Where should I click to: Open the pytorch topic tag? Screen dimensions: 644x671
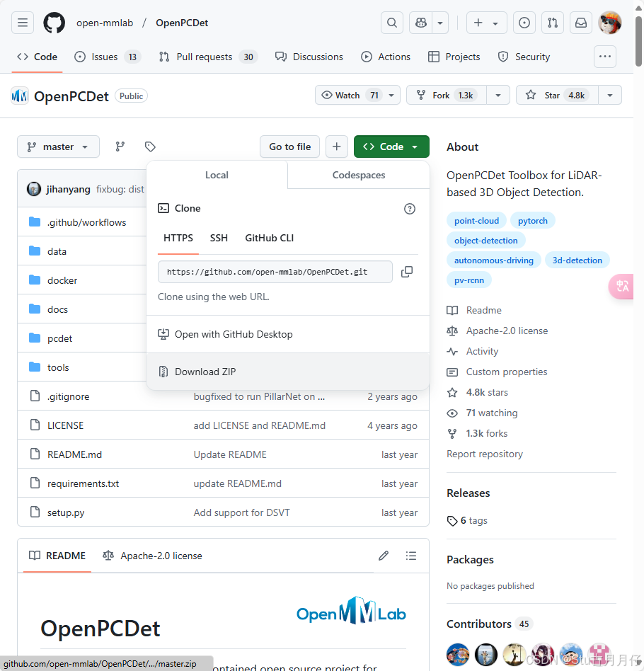[x=533, y=221]
